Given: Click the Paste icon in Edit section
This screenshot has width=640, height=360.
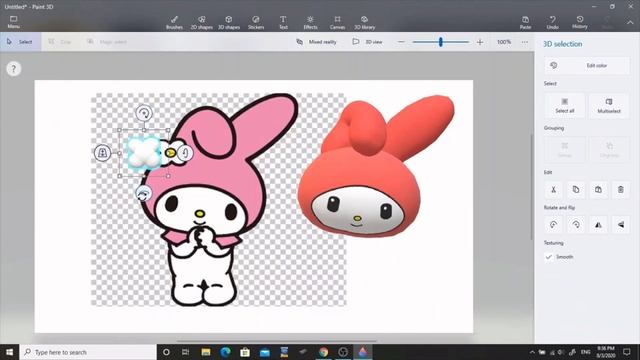Looking at the screenshot, I should (x=598, y=189).
